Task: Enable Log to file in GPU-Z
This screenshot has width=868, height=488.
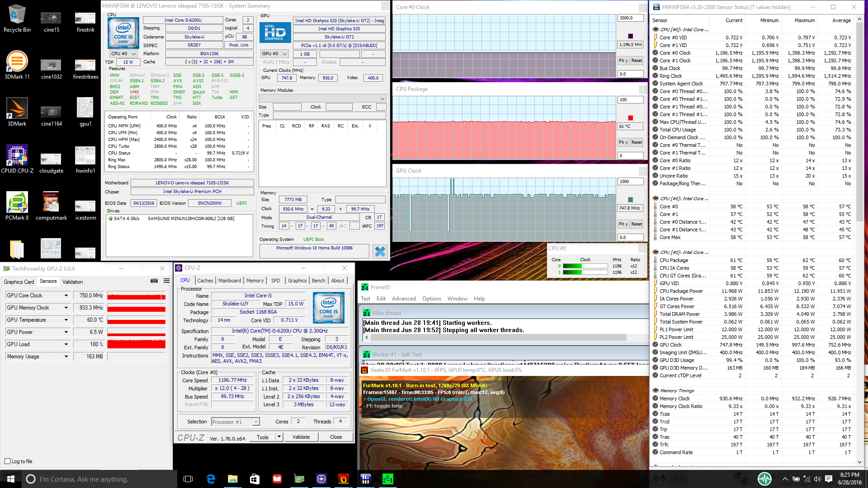Action: [8, 461]
